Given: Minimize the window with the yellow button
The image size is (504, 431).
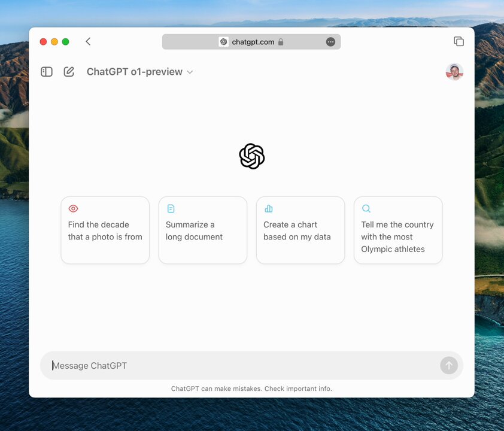Looking at the screenshot, I should (54, 42).
